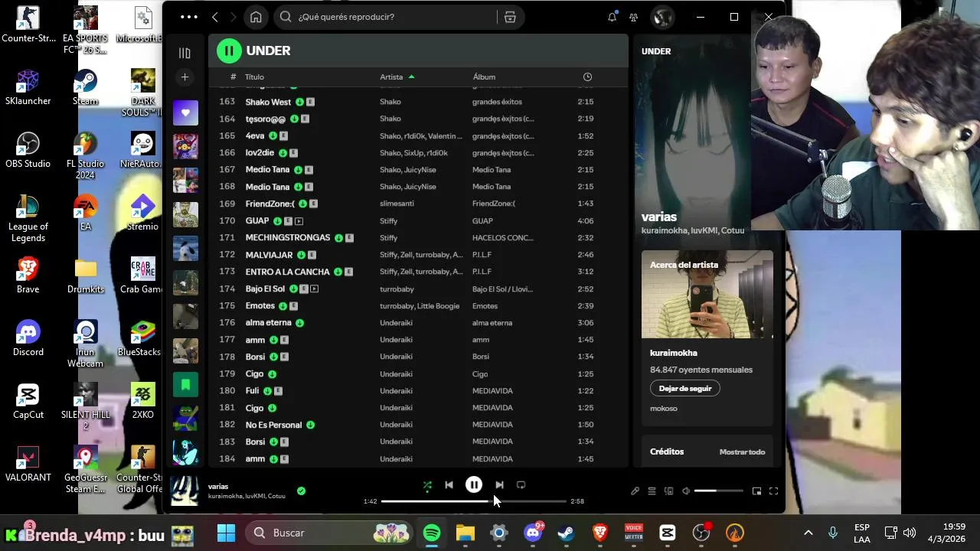Open friend activity icon
The width and height of the screenshot is (980, 551).
pos(633,17)
